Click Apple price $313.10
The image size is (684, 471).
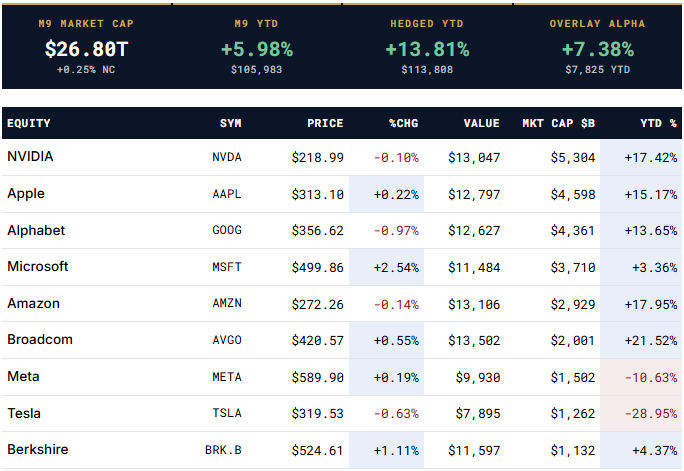tap(318, 195)
